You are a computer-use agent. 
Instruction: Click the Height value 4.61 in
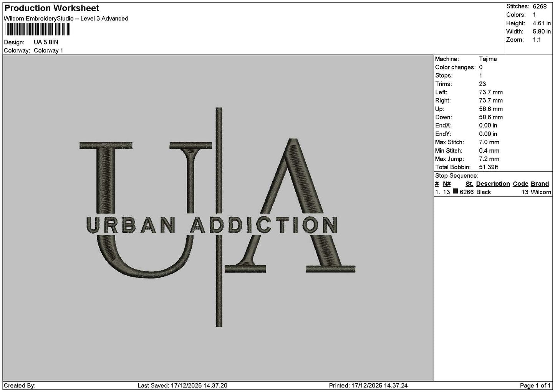click(x=542, y=23)
